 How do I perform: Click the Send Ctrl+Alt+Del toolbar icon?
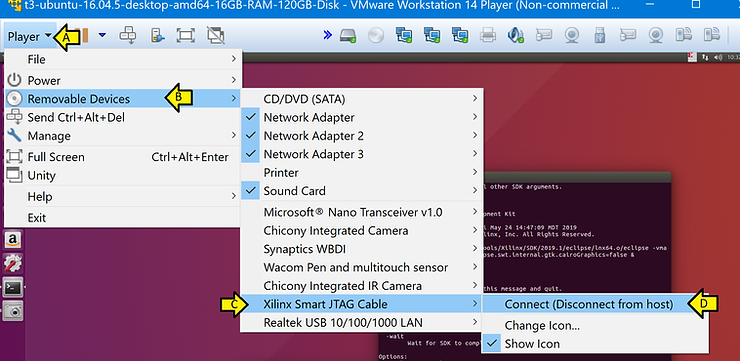128,35
